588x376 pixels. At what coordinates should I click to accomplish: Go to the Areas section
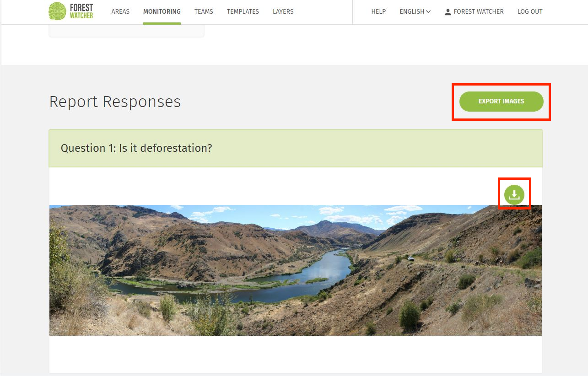120,11
